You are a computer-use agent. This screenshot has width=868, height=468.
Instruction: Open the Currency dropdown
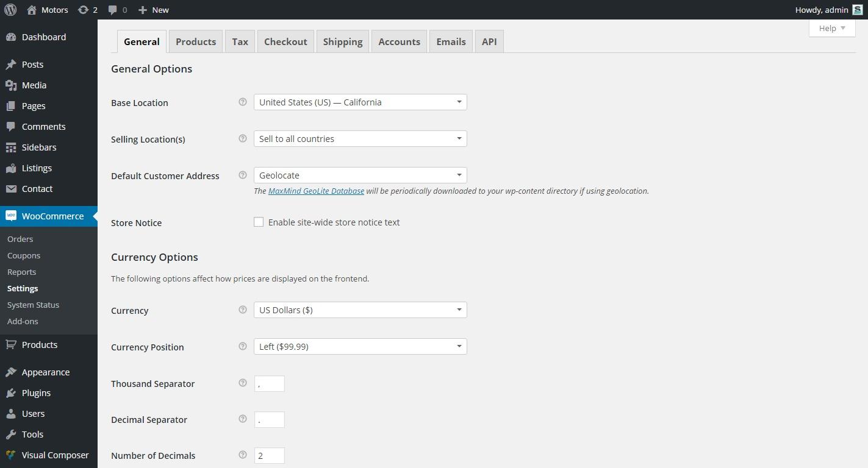pos(360,310)
